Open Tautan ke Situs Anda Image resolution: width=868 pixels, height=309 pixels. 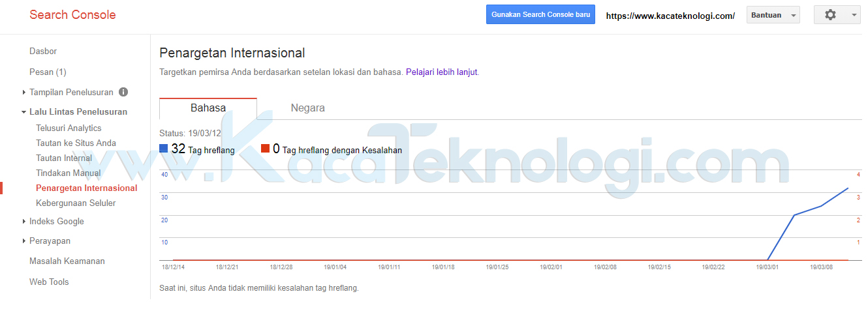coord(76,143)
